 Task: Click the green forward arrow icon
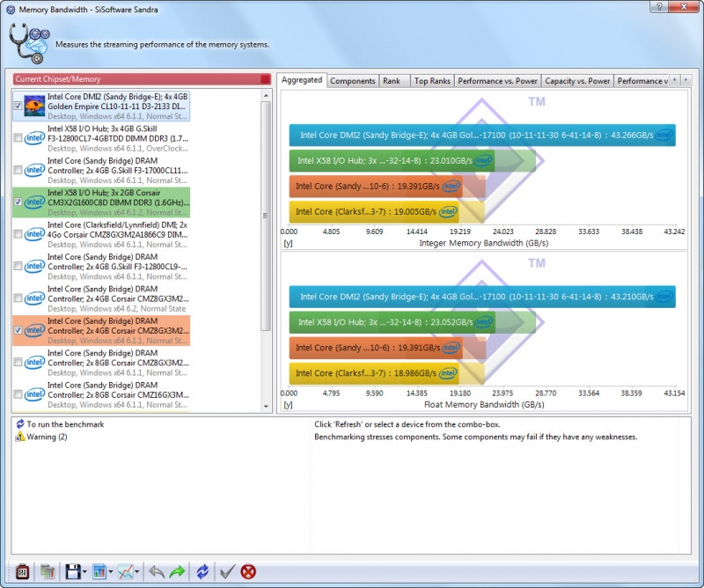pos(178,571)
